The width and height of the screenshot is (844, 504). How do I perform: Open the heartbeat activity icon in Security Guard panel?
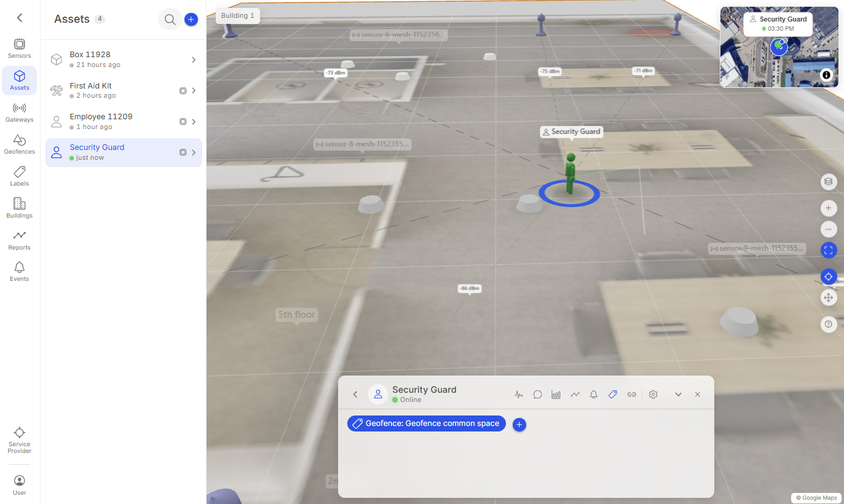(x=519, y=395)
